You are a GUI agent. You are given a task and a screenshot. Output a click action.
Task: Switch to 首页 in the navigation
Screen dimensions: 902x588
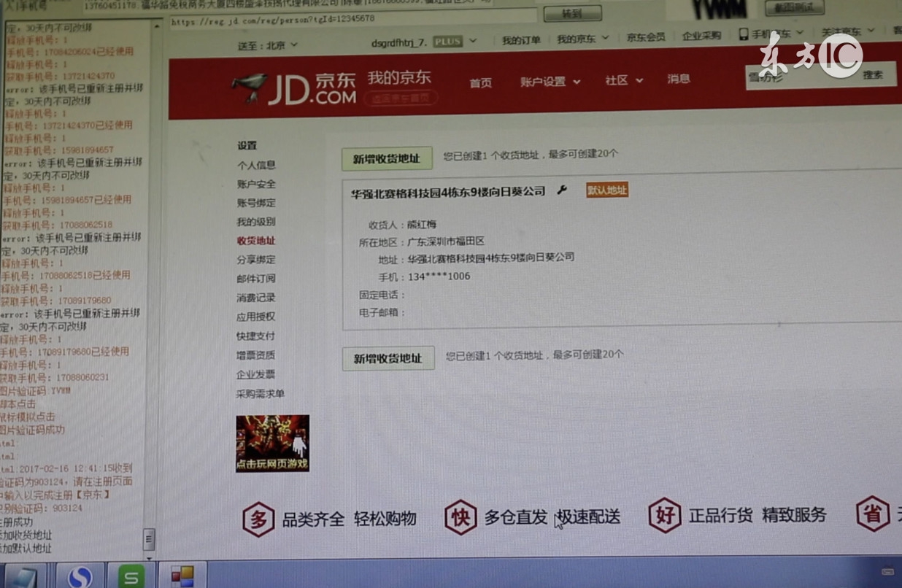[x=480, y=82]
